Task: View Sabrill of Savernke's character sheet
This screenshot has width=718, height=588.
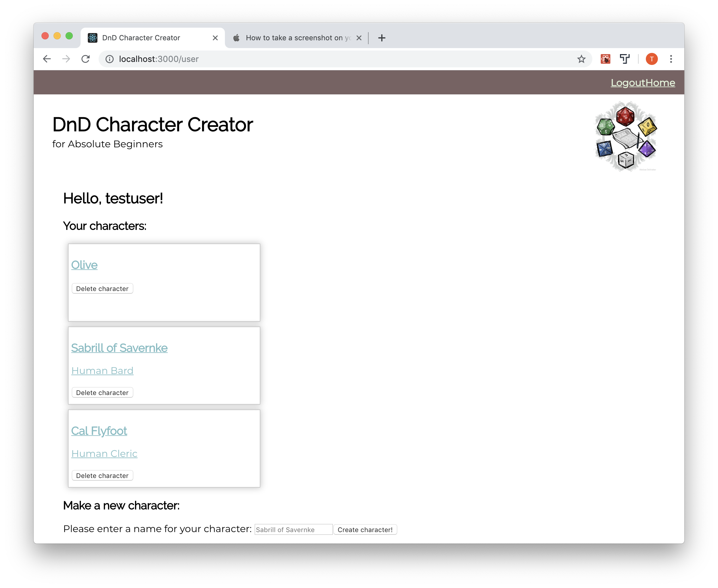Action: click(x=119, y=348)
